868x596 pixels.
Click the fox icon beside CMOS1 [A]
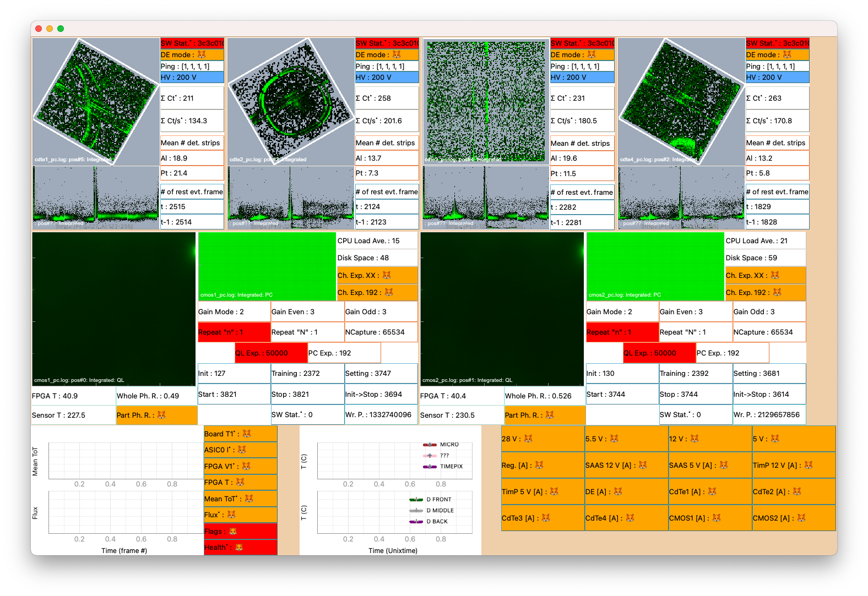(717, 518)
